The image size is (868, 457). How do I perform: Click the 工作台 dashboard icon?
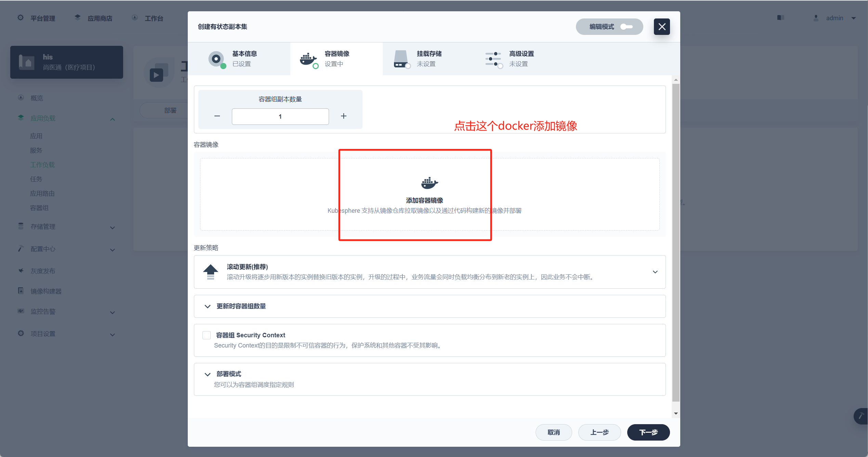(x=135, y=17)
